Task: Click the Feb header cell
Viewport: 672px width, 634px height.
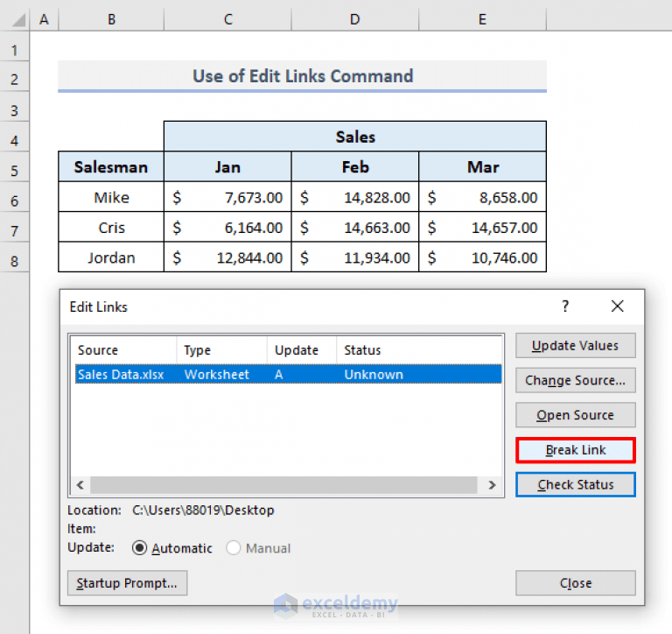Action: click(355, 166)
